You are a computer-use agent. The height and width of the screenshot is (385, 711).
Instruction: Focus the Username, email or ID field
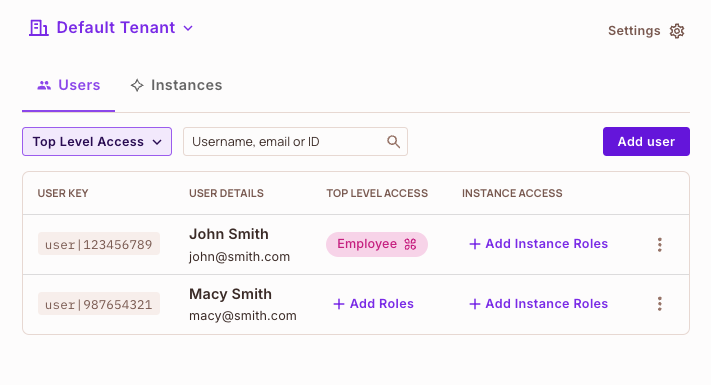coord(295,141)
